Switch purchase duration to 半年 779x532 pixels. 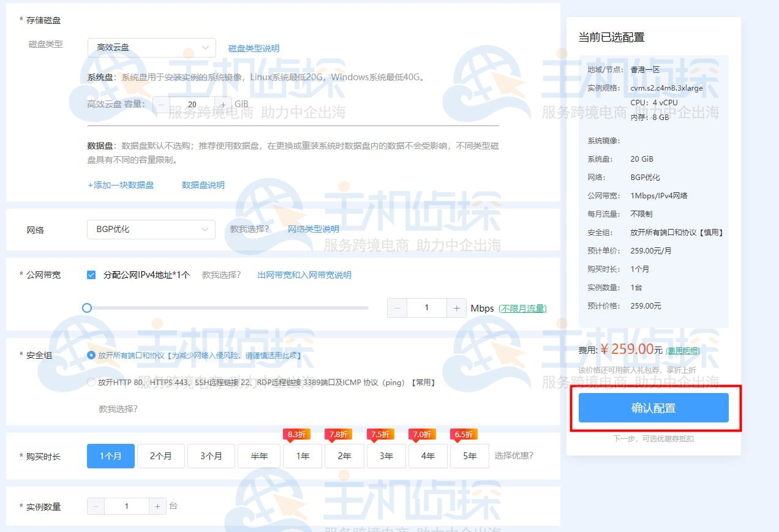click(x=258, y=455)
